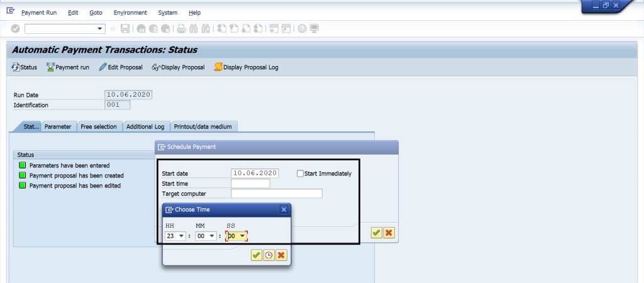This screenshot has width=644, height=283.
Task: Open the Payment Run menu
Action: (x=39, y=13)
